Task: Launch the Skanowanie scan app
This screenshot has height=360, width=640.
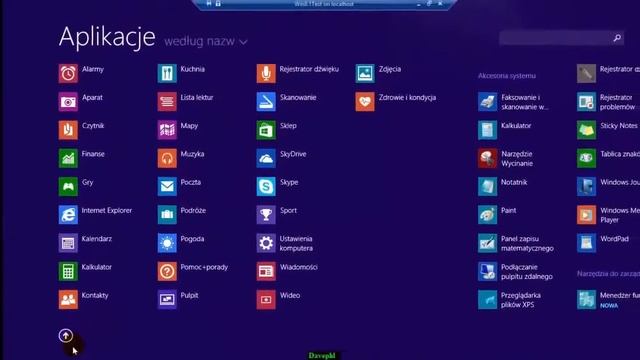Action: tap(266, 102)
